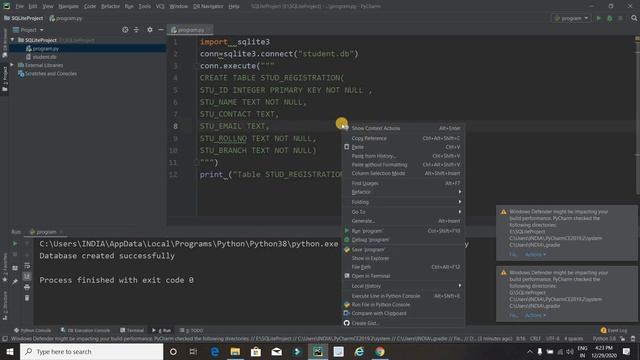
Task: Open DB Execution Console tab
Action: pyautogui.click(x=85, y=330)
